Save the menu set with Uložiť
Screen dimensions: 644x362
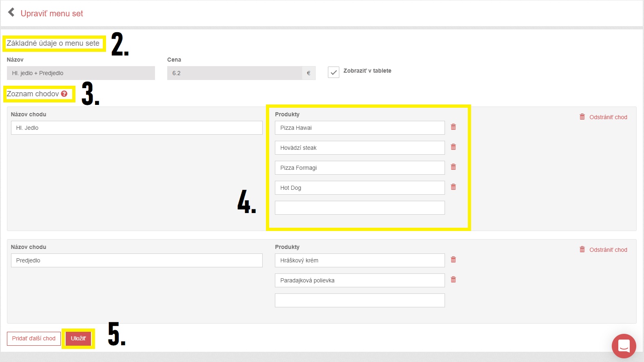(78, 339)
